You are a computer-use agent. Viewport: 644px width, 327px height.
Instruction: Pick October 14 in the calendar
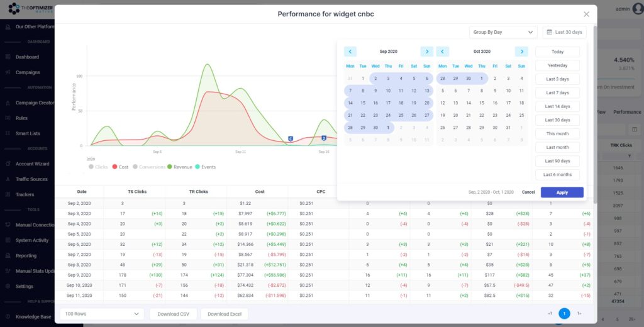click(x=468, y=103)
